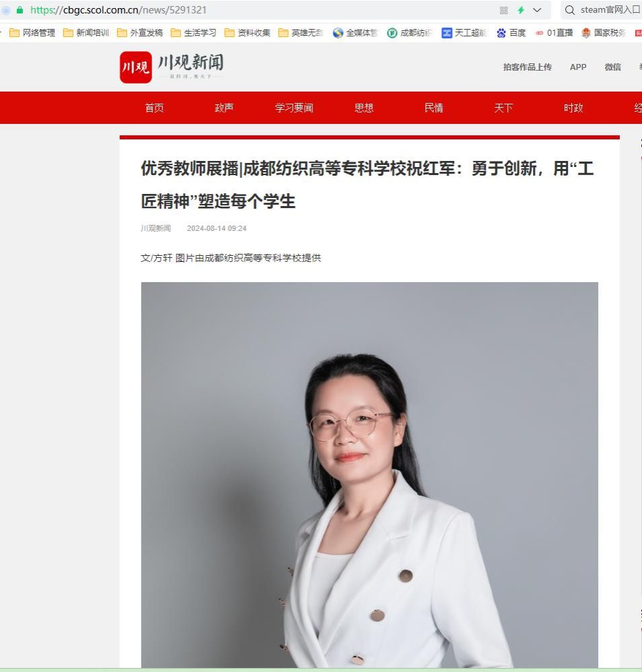Select 学习要闻 navigation tab

pyautogui.click(x=294, y=108)
